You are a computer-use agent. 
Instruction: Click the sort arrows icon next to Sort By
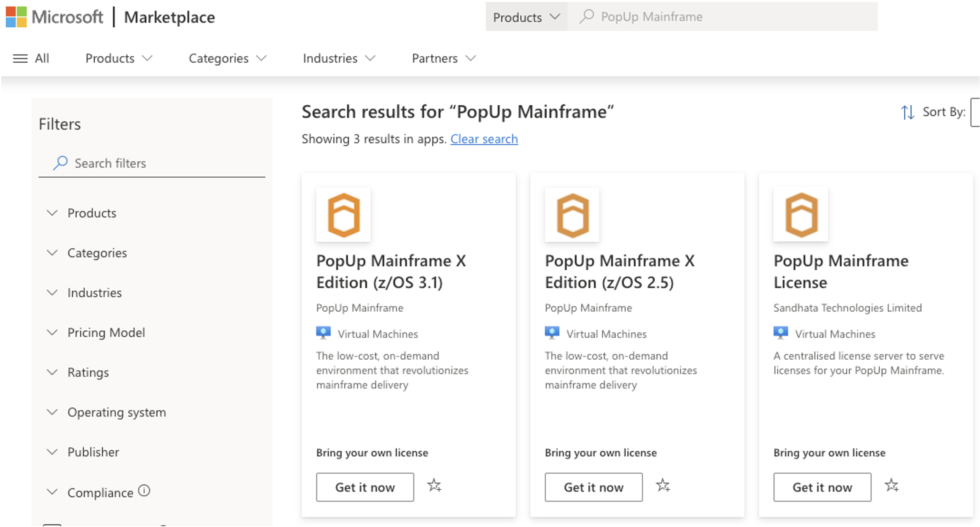click(908, 112)
